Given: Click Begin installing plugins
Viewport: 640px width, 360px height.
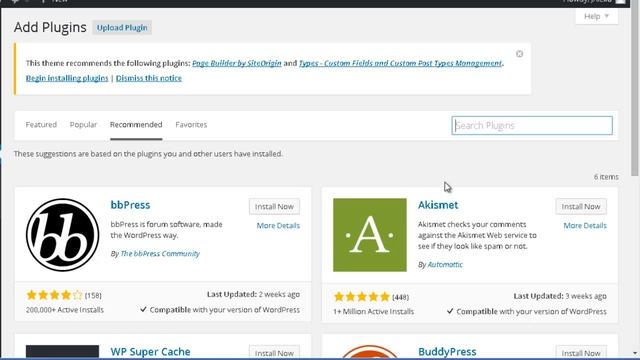Looking at the screenshot, I should (x=67, y=78).
